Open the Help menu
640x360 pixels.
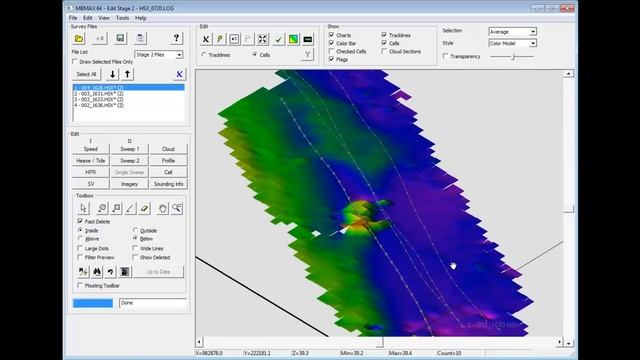pos(141,18)
